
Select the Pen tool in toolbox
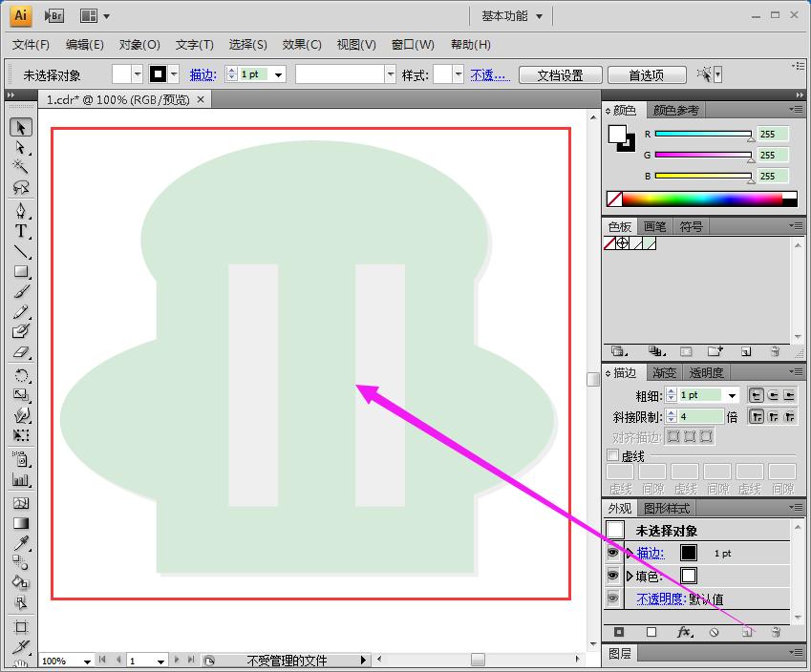point(21,211)
